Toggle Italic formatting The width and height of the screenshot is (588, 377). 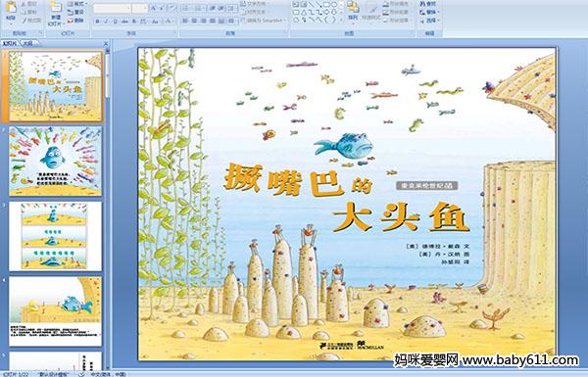[106, 22]
